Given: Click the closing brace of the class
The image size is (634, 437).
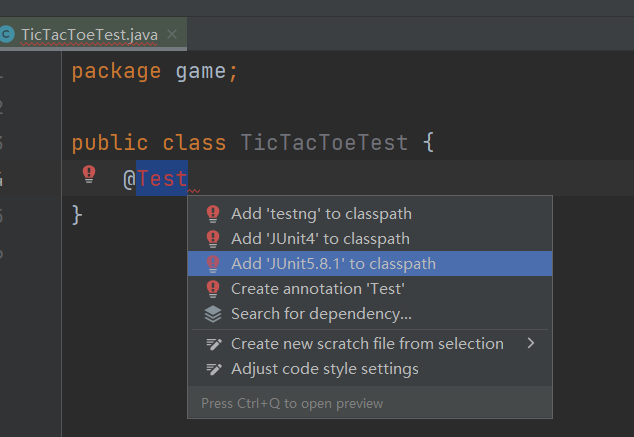Looking at the screenshot, I should pos(77,215).
